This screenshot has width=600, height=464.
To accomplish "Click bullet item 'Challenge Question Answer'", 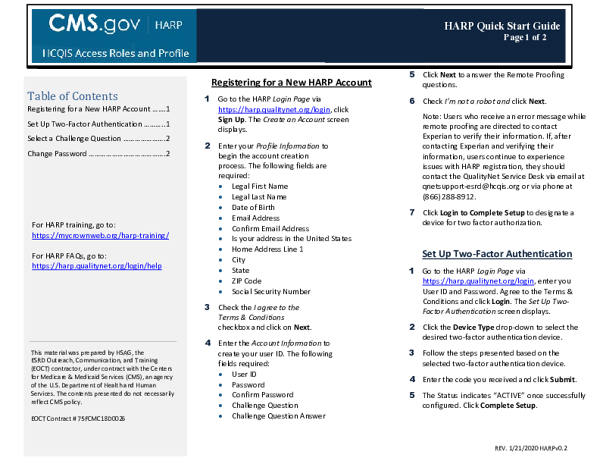I will pos(279,416).
